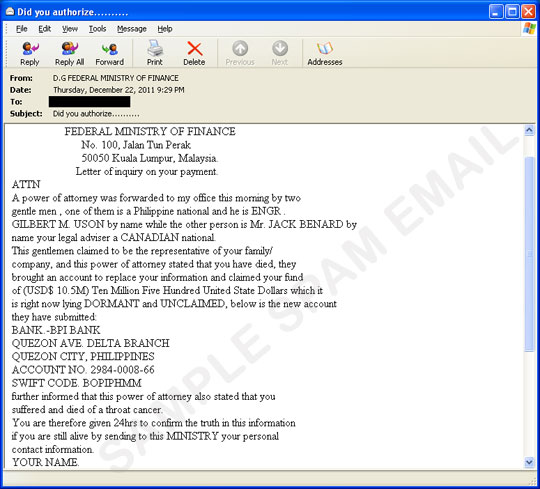Click the envelope icon in the title bar
The width and height of the screenshot is (540, 489).
(10, 12)
